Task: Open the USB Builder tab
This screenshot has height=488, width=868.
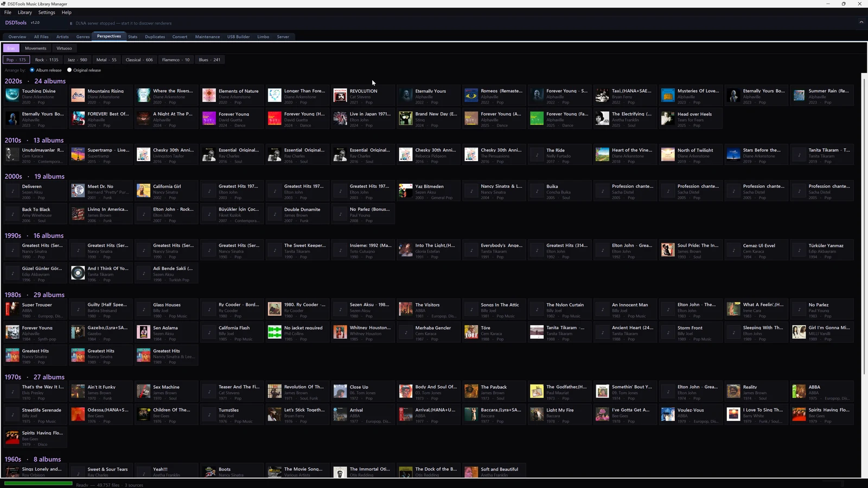Action: (239, 37)
